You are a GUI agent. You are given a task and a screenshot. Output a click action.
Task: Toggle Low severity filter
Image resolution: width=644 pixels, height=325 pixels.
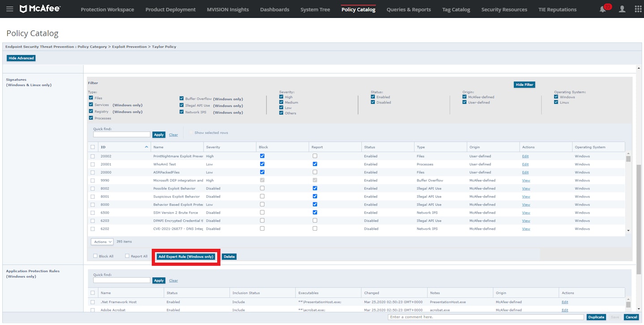[x=281, y=107]
